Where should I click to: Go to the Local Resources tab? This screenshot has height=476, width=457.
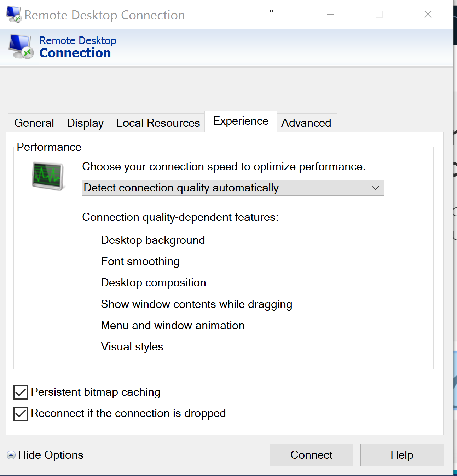[x=158, y=123]
